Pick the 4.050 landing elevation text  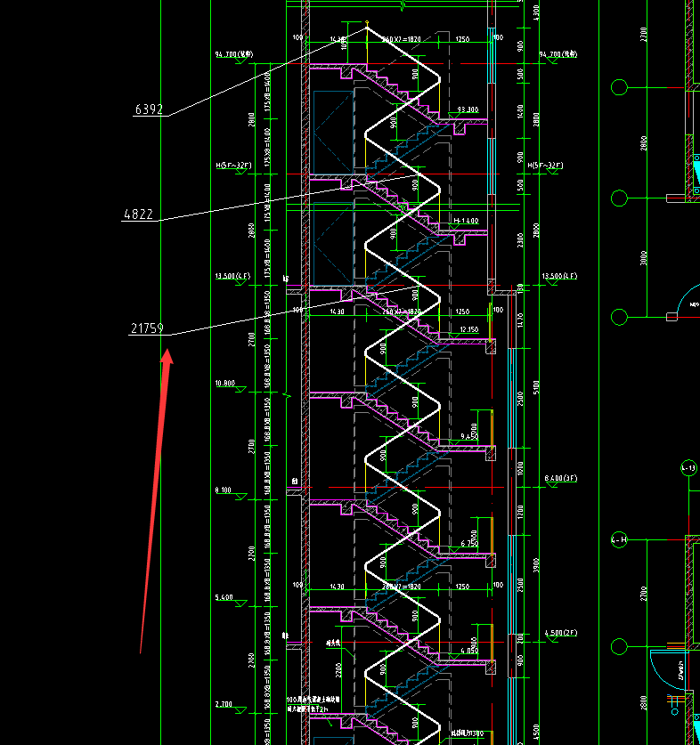point(469,651)
